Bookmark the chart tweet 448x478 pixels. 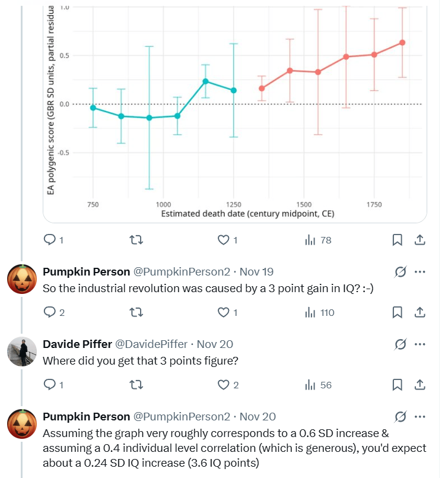tap(397, 240)
